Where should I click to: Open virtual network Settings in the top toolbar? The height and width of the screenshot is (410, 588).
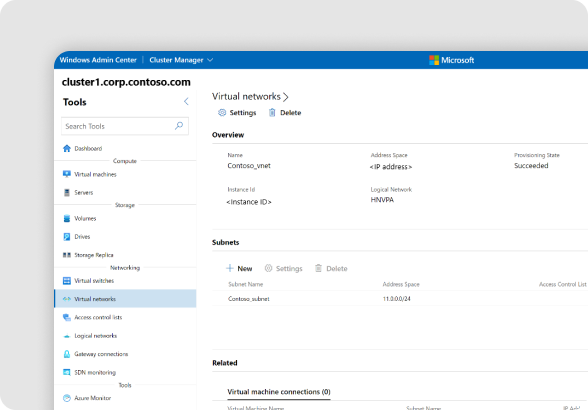tap(237, 113)
